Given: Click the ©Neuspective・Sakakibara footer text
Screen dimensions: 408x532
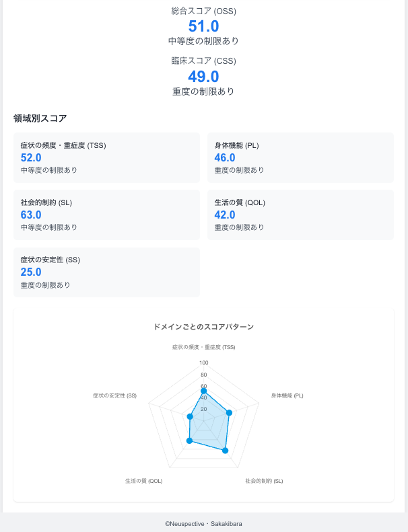Looking at the screenshot, I should click(x=203, y=523).
